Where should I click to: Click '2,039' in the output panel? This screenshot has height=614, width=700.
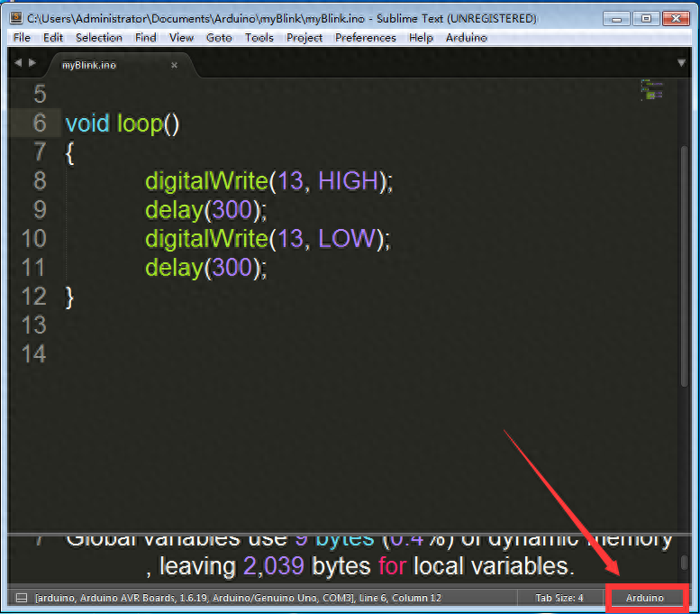(x=274, y=566)
